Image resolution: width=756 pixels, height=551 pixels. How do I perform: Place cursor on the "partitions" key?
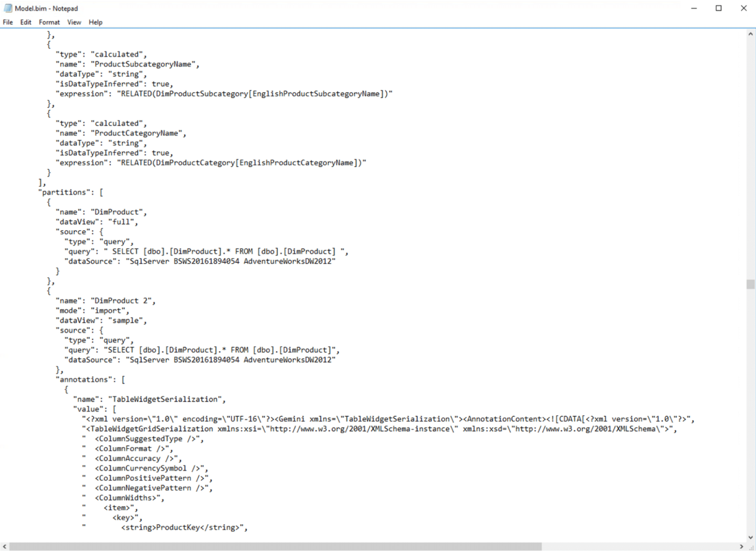(x=65, y=192)
